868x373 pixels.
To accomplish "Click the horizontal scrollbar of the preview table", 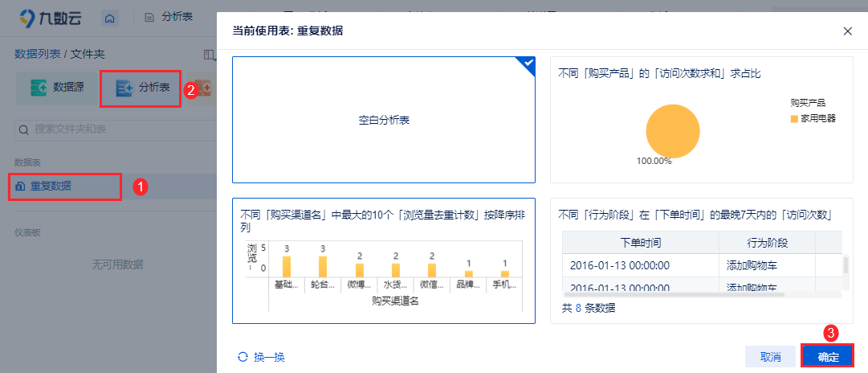I will [674, 295].
